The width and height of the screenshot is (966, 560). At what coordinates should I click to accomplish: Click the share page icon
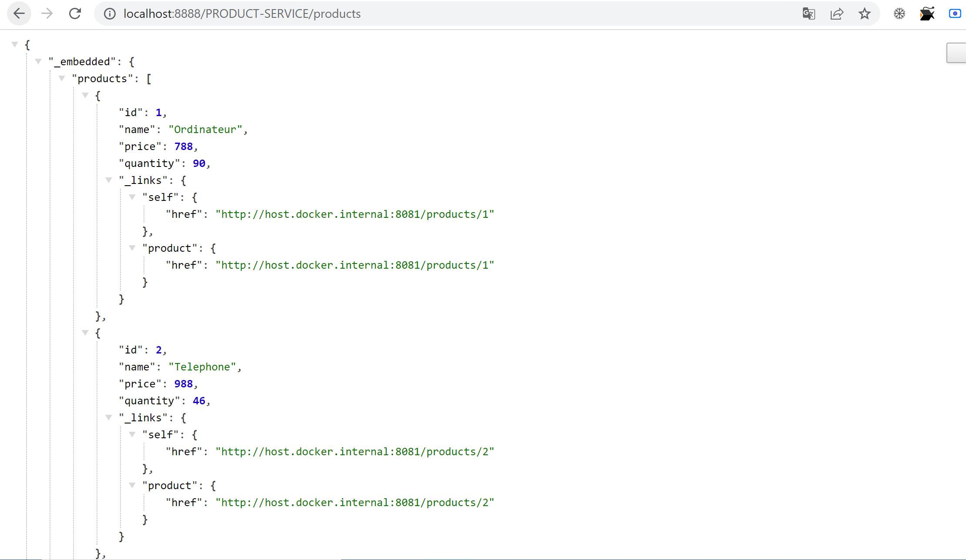837,14
